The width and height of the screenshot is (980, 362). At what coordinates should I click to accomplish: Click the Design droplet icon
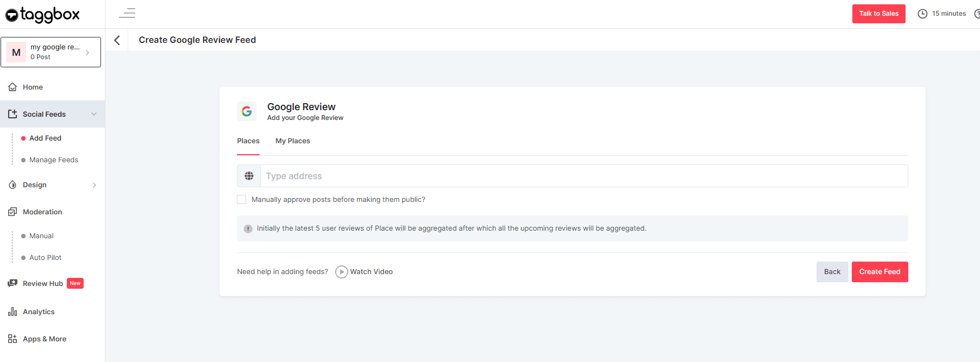pos(12,185)
